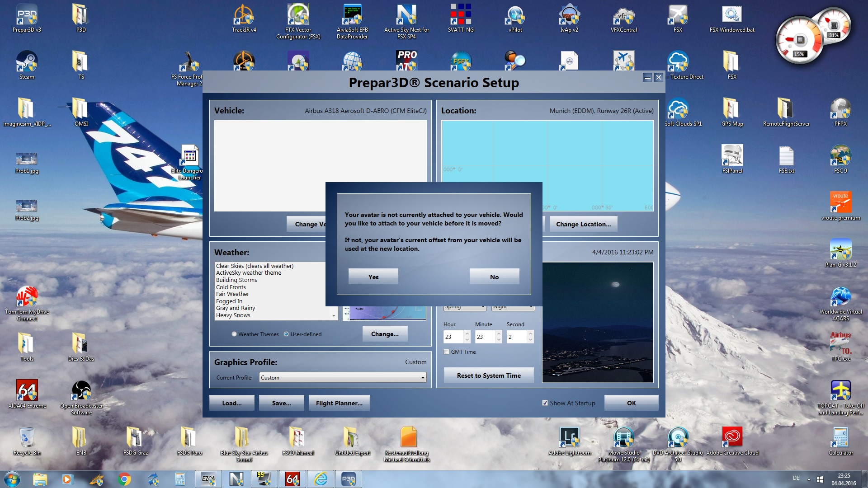
Task: Click the Windows Start button
Action: pyautogui.click(x=12, y=479)
